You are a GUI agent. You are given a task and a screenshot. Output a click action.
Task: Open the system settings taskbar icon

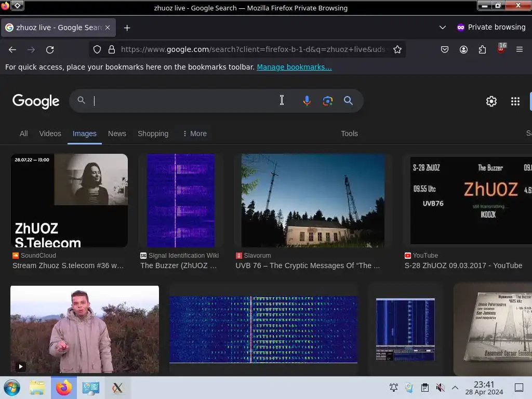tap(90, 388)
